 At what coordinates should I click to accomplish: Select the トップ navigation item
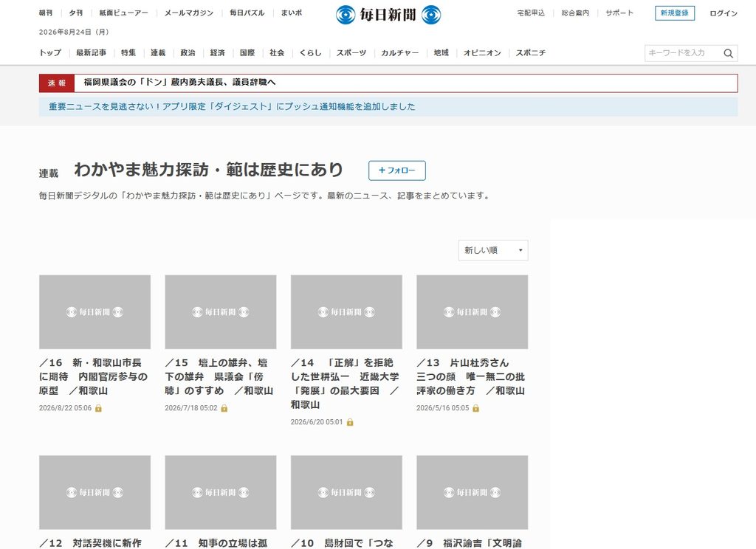(x=50, y=52)
